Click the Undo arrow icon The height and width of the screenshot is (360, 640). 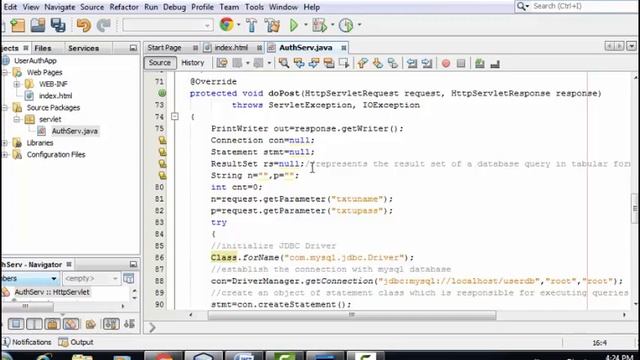pyautogui.click(x=84, y=25)
